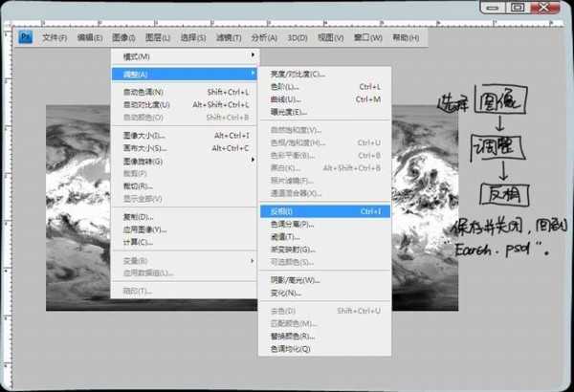The image size is (574, 392).
Task: Maximize the Photoshop window
Action: (518, 7)
